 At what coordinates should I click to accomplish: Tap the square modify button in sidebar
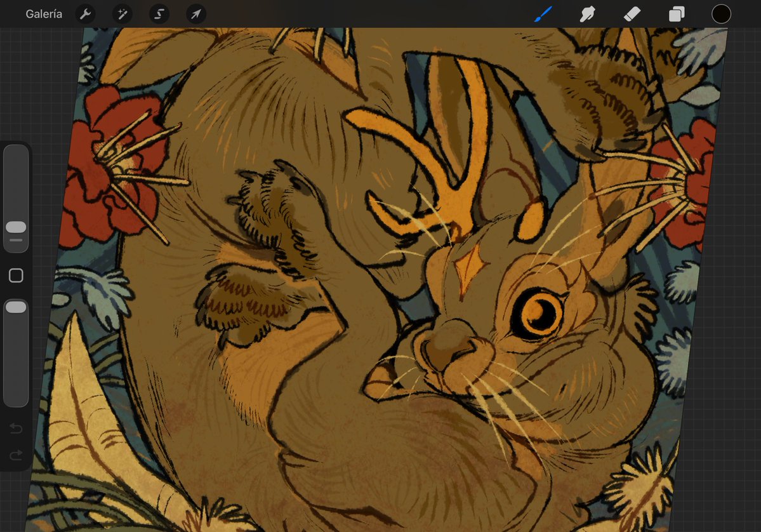tap(16, 276)
